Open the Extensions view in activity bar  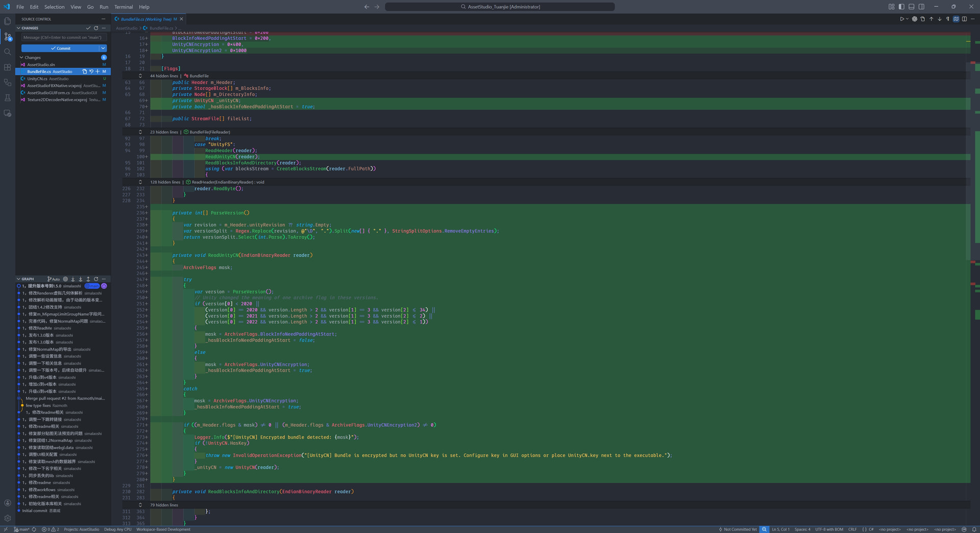tap(8, 67)
